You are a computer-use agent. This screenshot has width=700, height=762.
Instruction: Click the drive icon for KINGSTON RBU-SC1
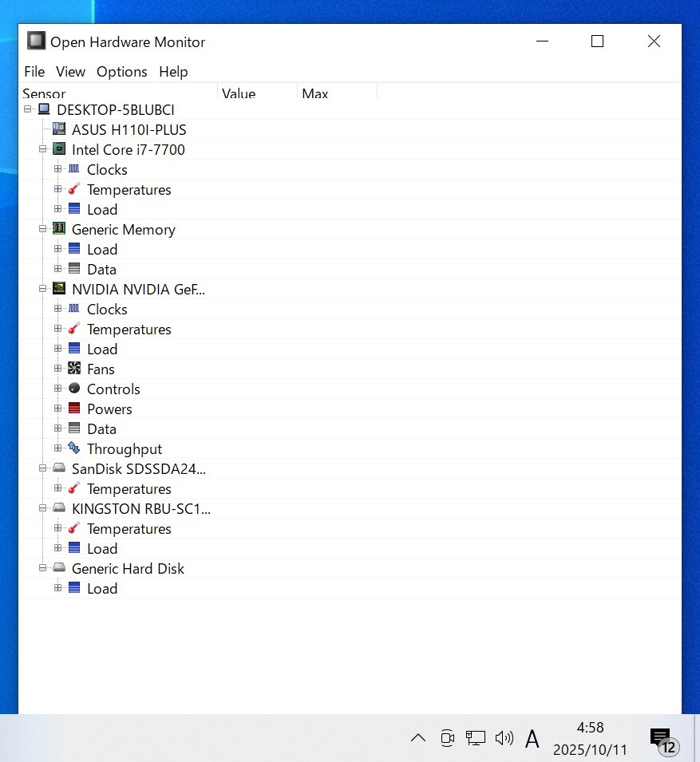tap(59, 507)
